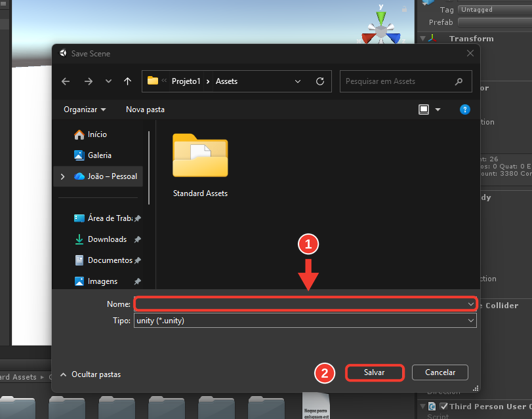
Task: Open the blue help icon
Action: (465, 110)
